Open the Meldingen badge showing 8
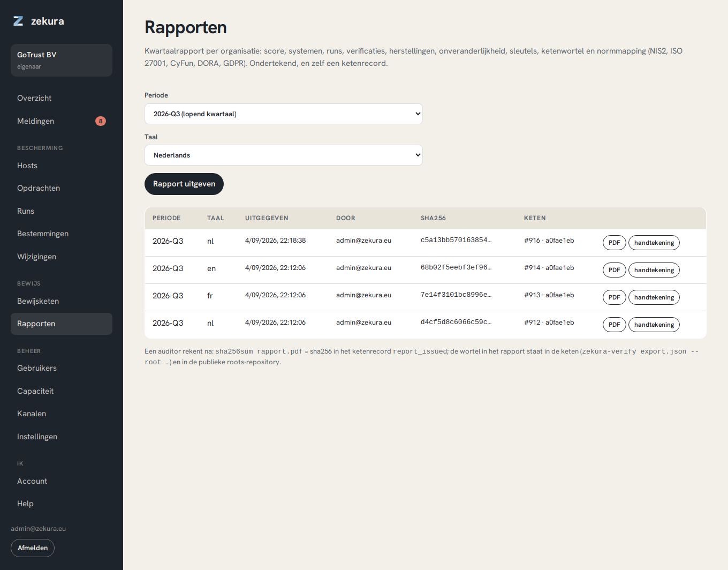The width and height of the screenshot is (728, 570). (x=101, y=121)
